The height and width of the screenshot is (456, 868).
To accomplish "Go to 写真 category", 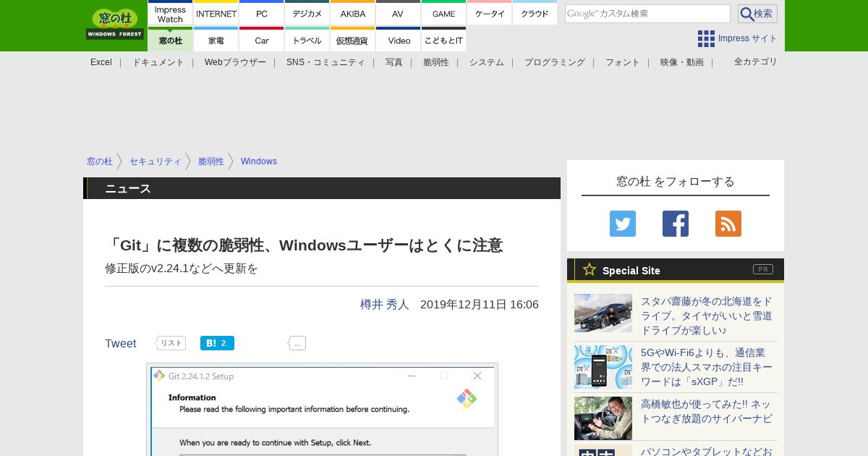I will (x=394, y=62).
